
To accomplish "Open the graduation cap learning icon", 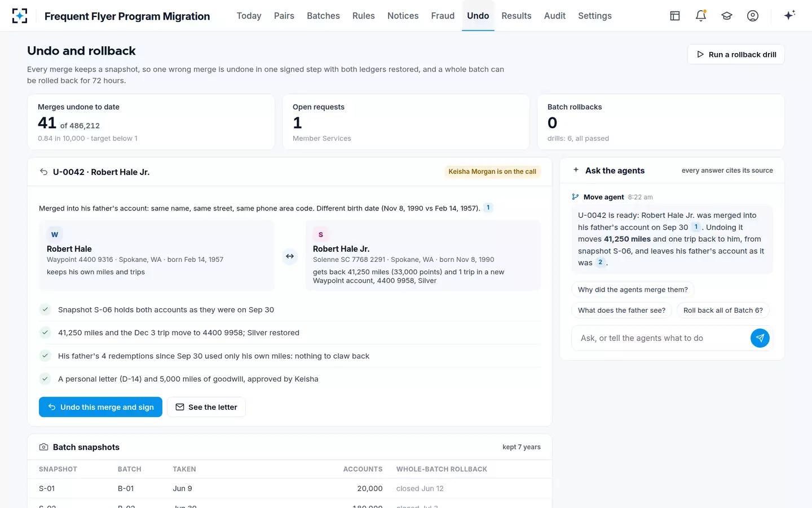I will [x=727, y=16].
